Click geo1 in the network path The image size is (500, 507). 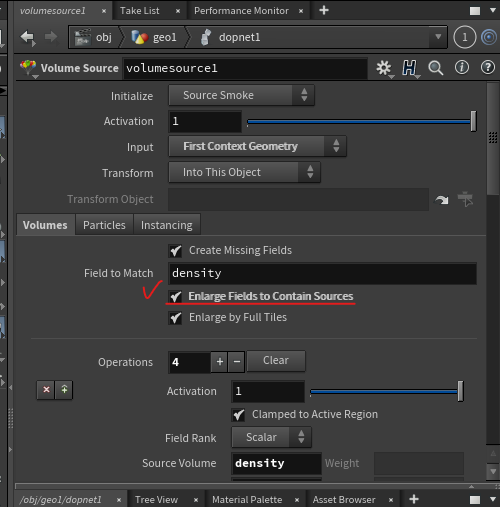[165, 37]
